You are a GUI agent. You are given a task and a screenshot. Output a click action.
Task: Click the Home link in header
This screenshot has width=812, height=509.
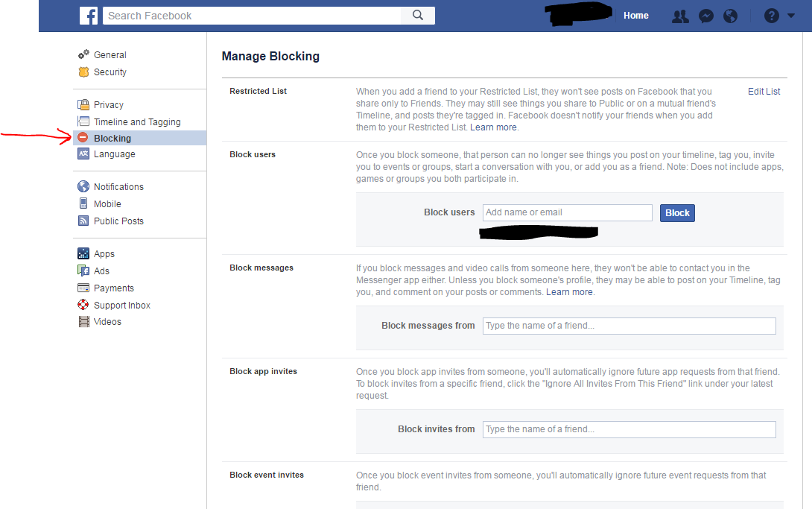click(636, 16)
